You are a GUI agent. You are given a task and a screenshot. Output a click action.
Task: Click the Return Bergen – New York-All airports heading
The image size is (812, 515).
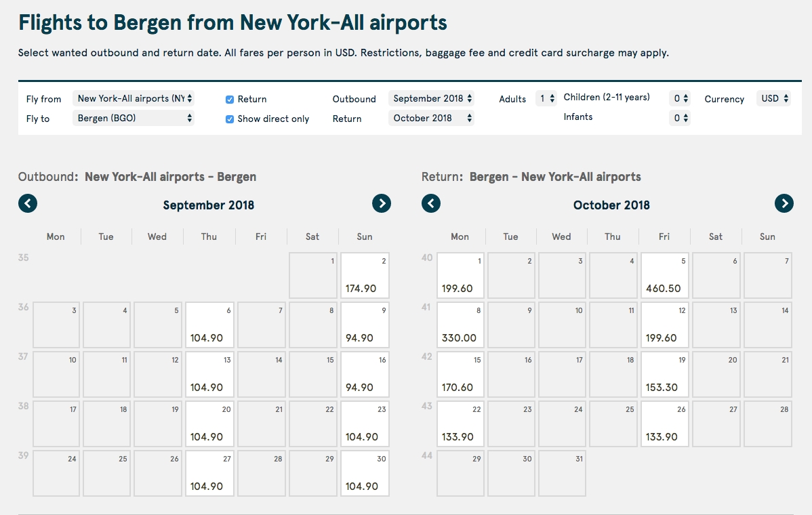click(x=531, y=177)
